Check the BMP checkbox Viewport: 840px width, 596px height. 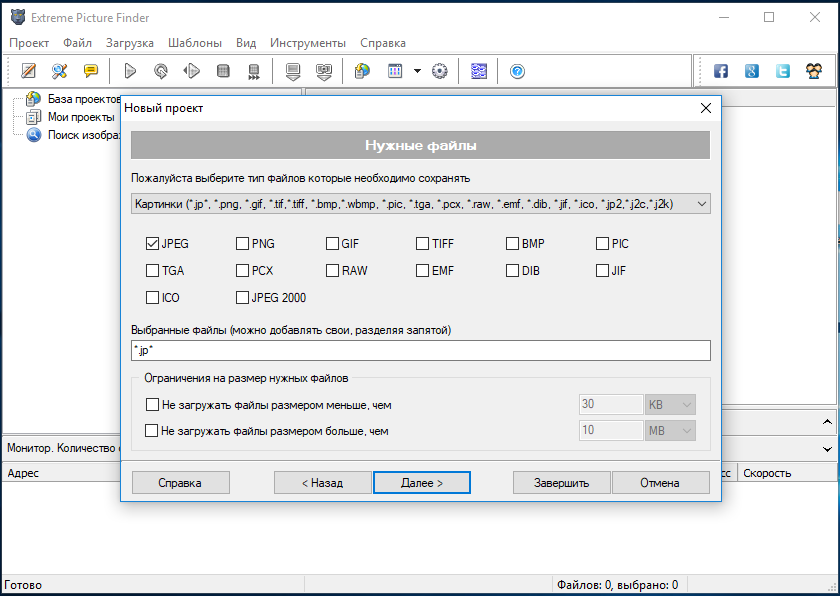[x=512, y=244]
